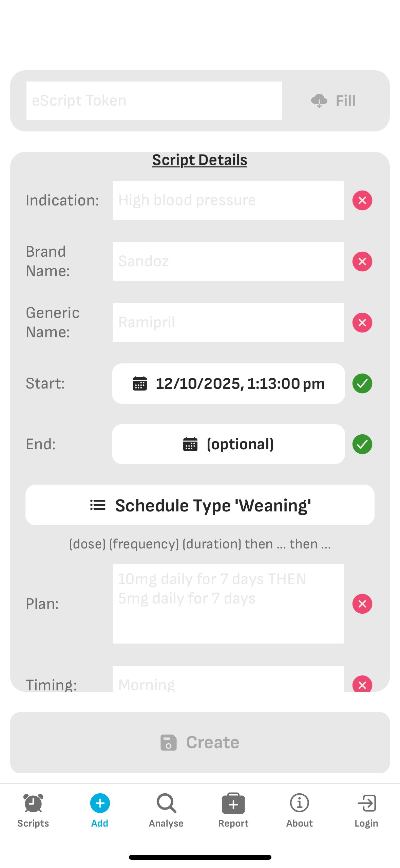The image size is (400, 868).
Task: Tap the red X beside Brand Name field
Action: click(362, 261)
